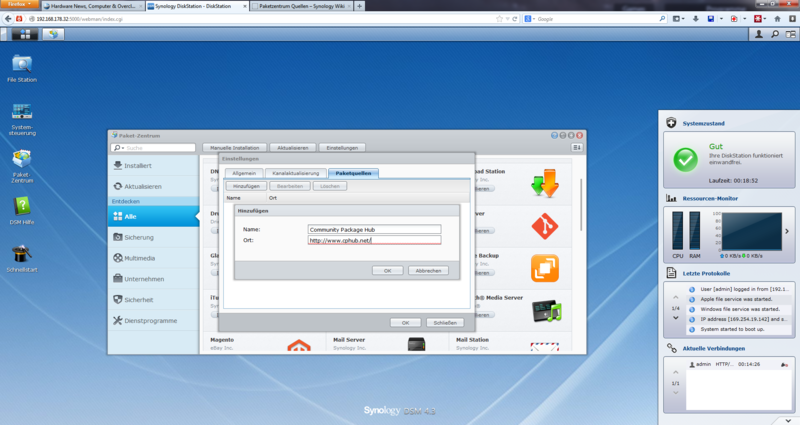Switch to the Allgemein tab
Screen dimensions: 800x425
click(x=244, y=173)
